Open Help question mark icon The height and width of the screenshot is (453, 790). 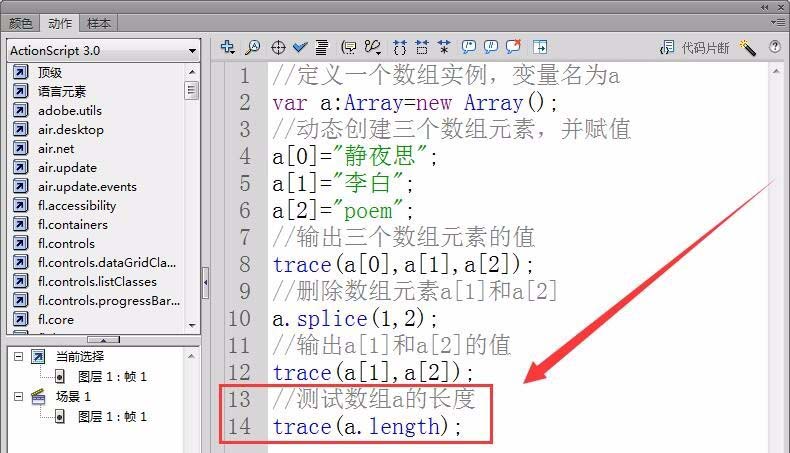[x=775, y=47]
